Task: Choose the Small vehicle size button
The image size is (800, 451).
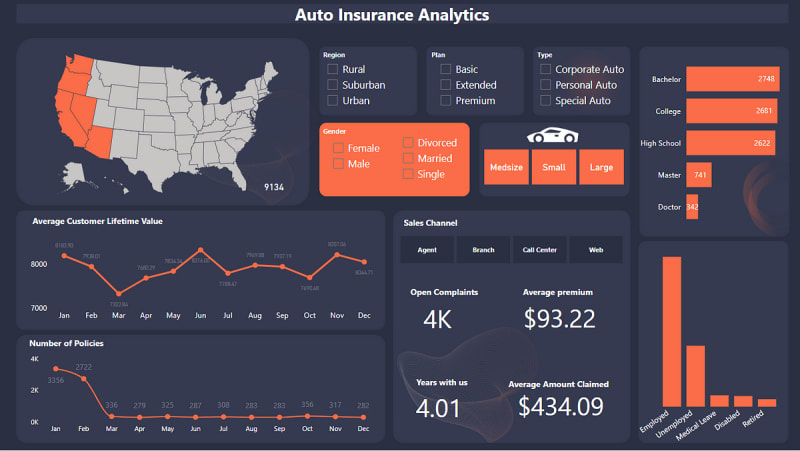Action: 553,167
